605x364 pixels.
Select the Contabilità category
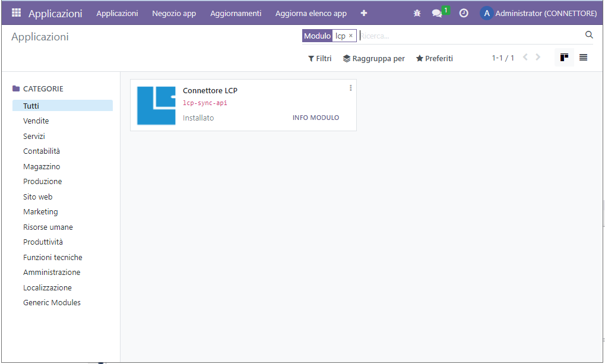tap(42, 151)
